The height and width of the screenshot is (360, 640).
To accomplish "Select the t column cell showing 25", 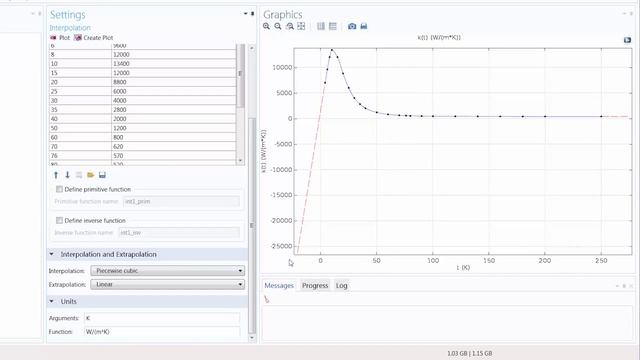I will point(80,91).
